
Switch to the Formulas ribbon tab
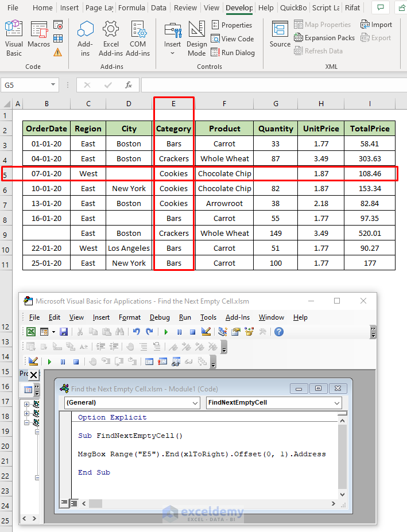click(131, 8)
